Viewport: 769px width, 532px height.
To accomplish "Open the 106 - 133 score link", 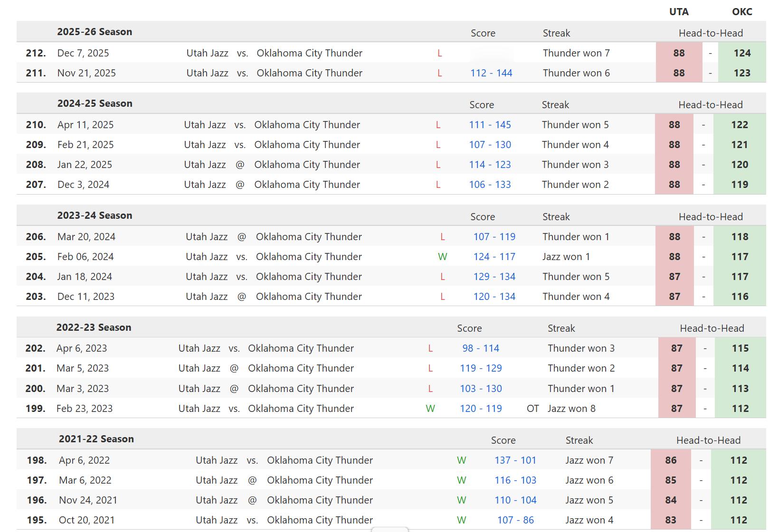I will click(490, 185).
